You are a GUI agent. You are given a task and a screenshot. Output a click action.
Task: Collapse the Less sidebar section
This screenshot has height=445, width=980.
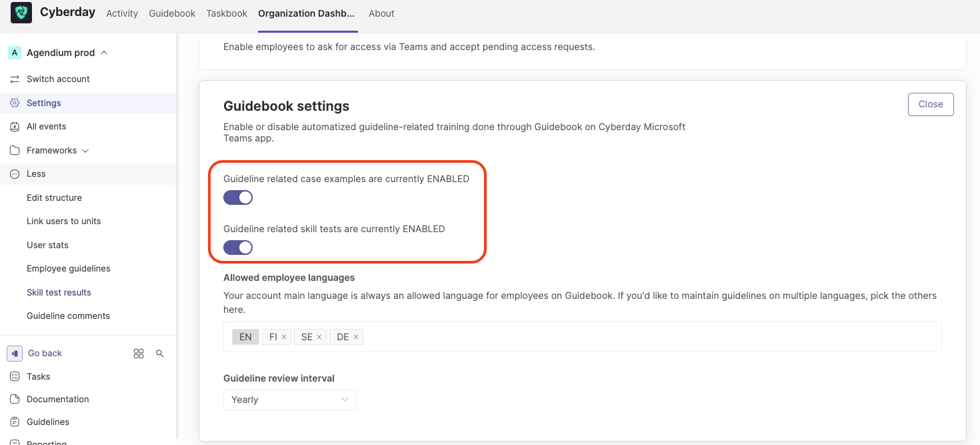click(88, 173)
